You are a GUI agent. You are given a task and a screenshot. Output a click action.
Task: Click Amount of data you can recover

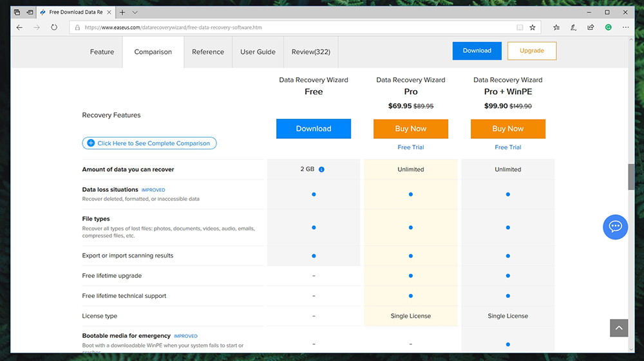pyautogui.click(x=128, y=169)
